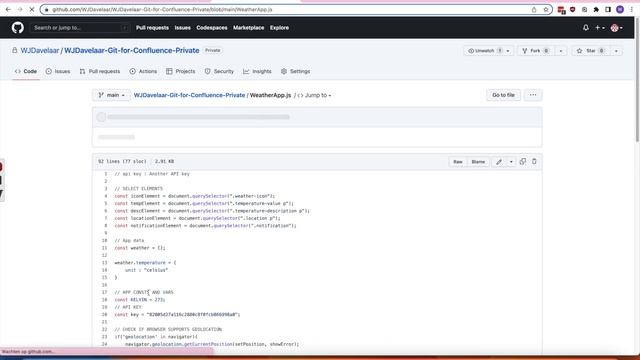Click the browser profile avatar

(x=620, y=9)
